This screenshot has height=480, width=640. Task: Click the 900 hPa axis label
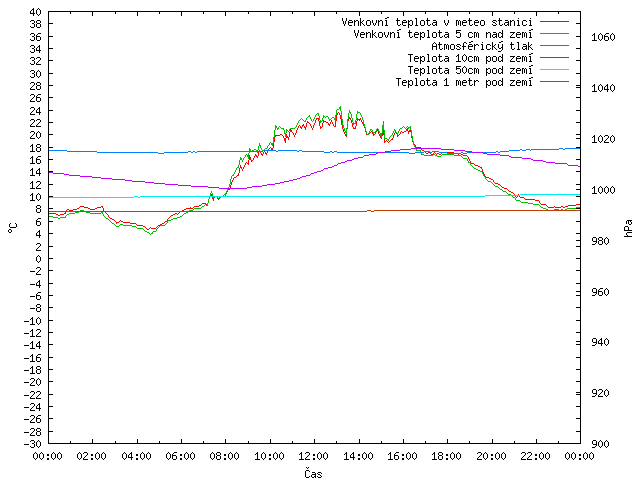[x=600, y=444]
